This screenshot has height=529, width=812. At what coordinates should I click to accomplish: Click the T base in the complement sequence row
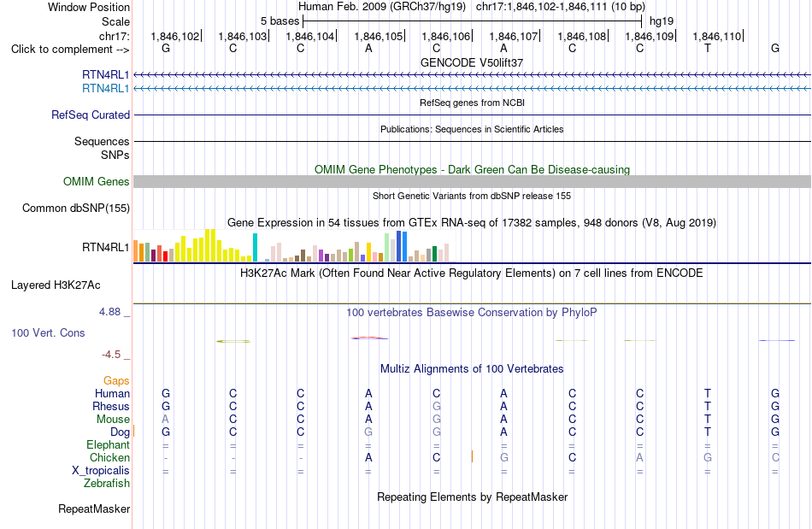pos(708,48)
